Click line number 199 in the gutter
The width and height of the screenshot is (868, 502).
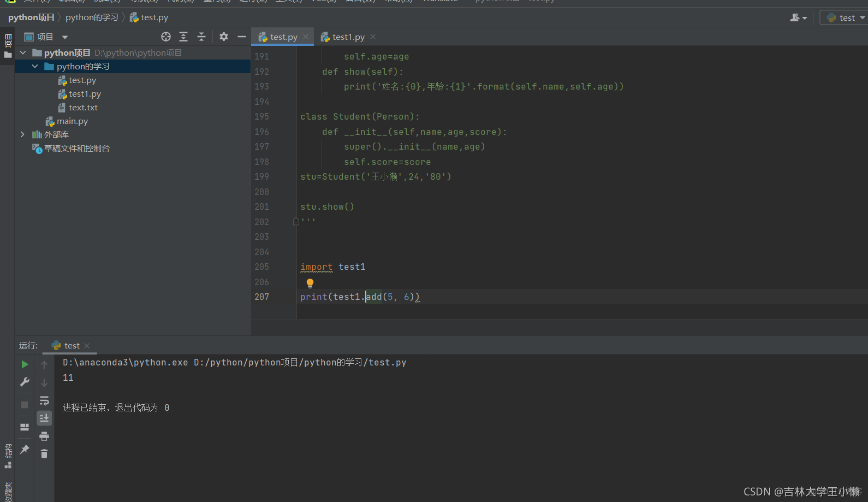[262, 176]
